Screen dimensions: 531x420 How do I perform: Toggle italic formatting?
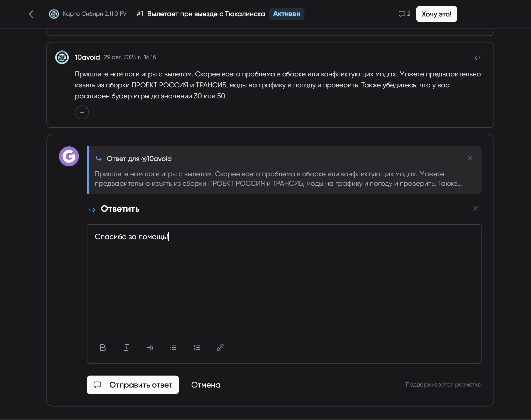coord(126,348)
